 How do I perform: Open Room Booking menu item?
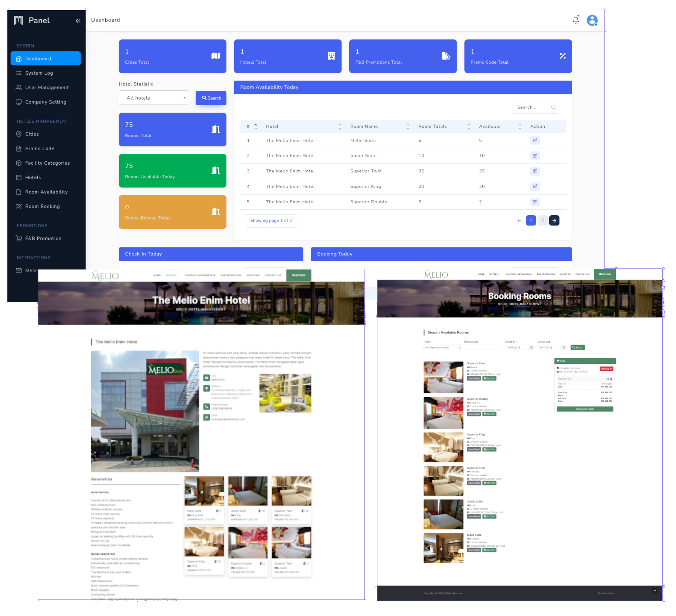(x=42, y=207)
